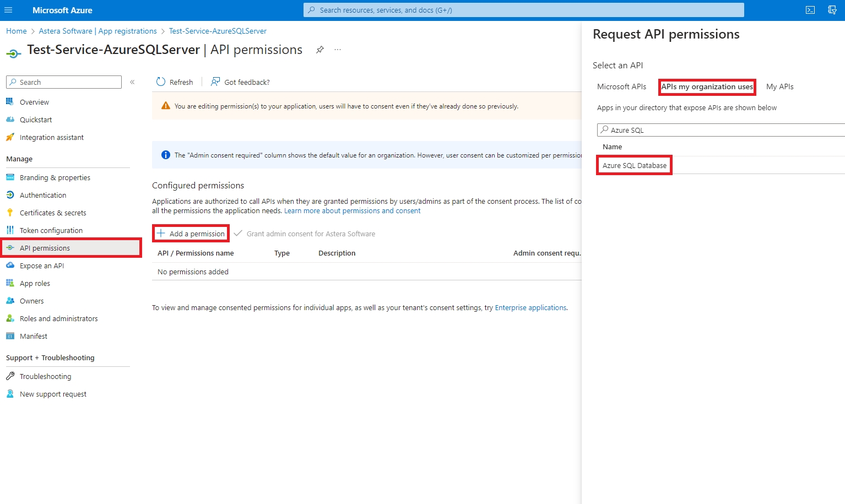Click the plus icon on Add a permission

click(161, 234)
